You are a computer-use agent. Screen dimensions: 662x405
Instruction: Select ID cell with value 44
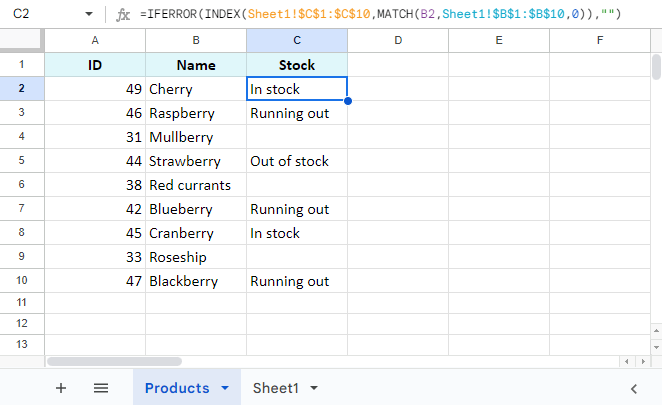[x=95, y=161]
